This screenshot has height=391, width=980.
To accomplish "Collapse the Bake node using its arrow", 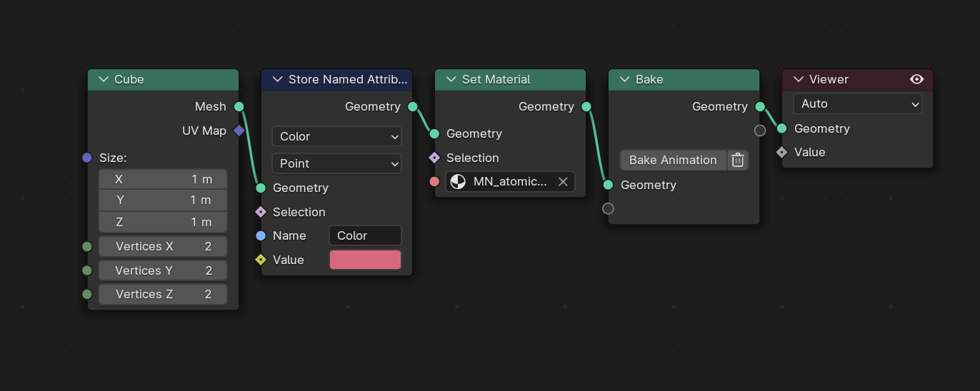I will point(625,79).
